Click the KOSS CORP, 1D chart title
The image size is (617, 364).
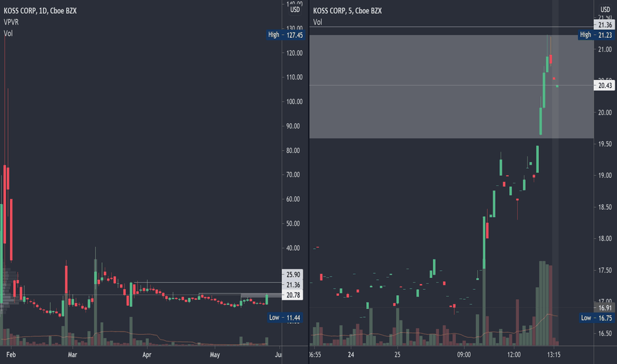click(x=40, y=11)
